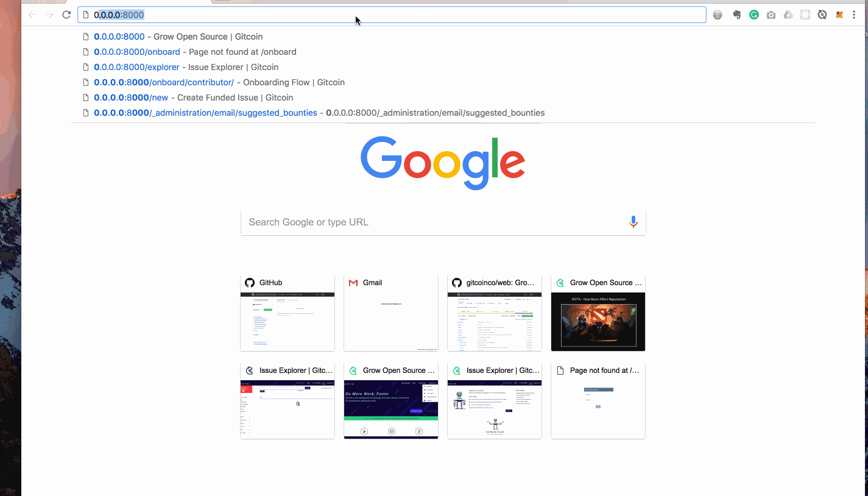The height and width of the screenshot is (496, 868).
Task: Click the 'gitcoinco/web: Gro...' tile title
Action: click(x=500, y=283)
